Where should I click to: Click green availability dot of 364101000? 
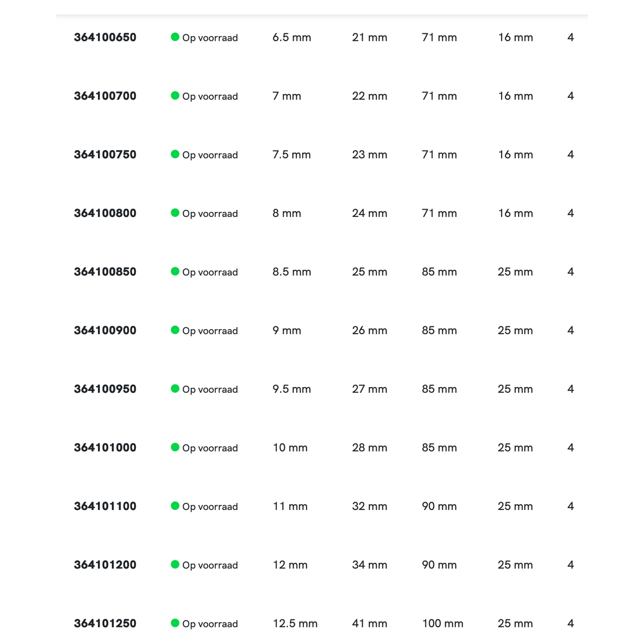175,447
